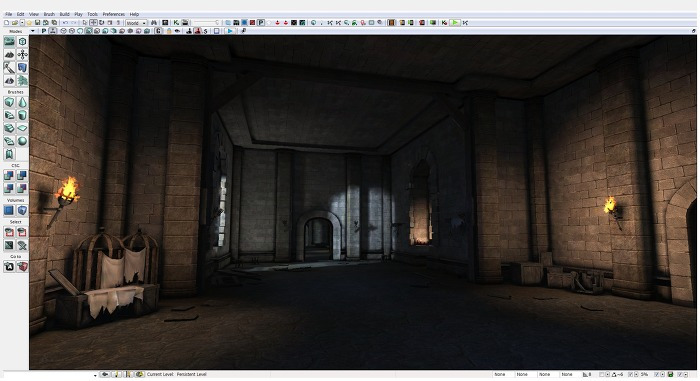This screenshot has height=381, width=700.
Task: Click the green play-in-editor arrow
Action: pos(454,22)
